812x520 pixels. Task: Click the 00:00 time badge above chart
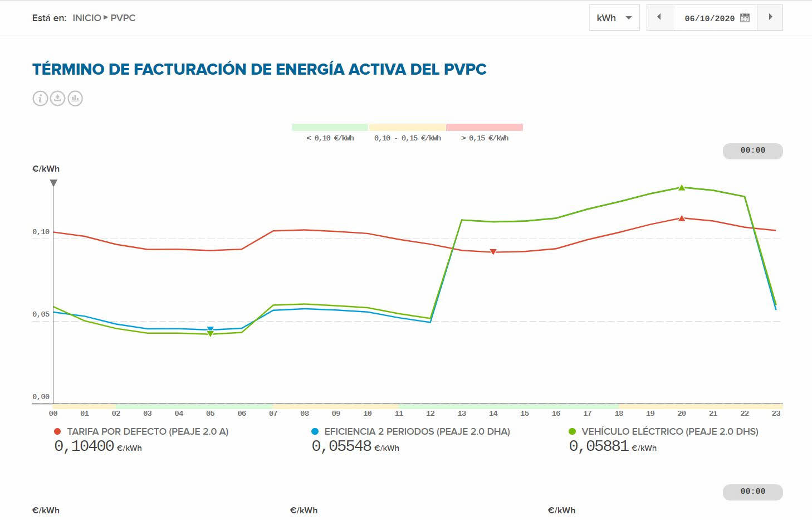(752, 150)
